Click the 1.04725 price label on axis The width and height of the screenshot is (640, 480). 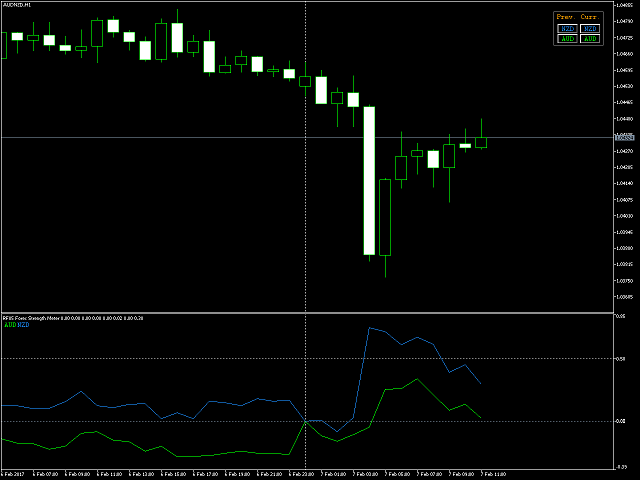point(624,38)
